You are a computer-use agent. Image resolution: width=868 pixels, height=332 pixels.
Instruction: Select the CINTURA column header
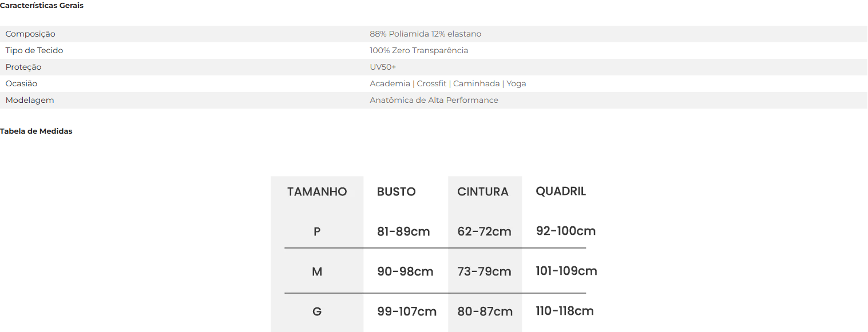tap(483, 192)
